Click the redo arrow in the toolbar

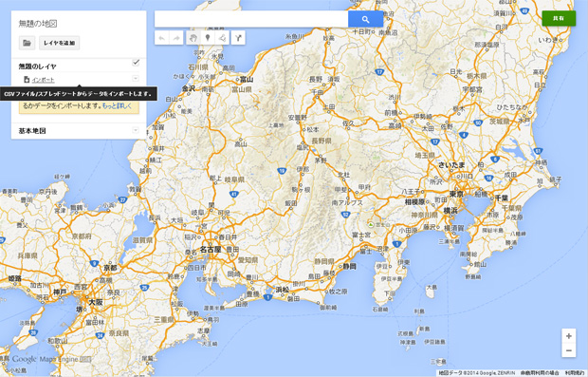(x=176, y=38)
